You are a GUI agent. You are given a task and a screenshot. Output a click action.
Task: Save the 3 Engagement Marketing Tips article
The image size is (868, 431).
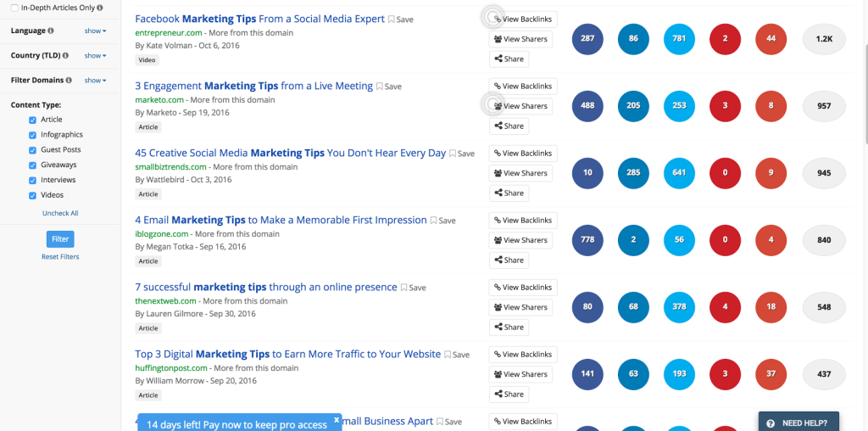click(x=388, y=87)
